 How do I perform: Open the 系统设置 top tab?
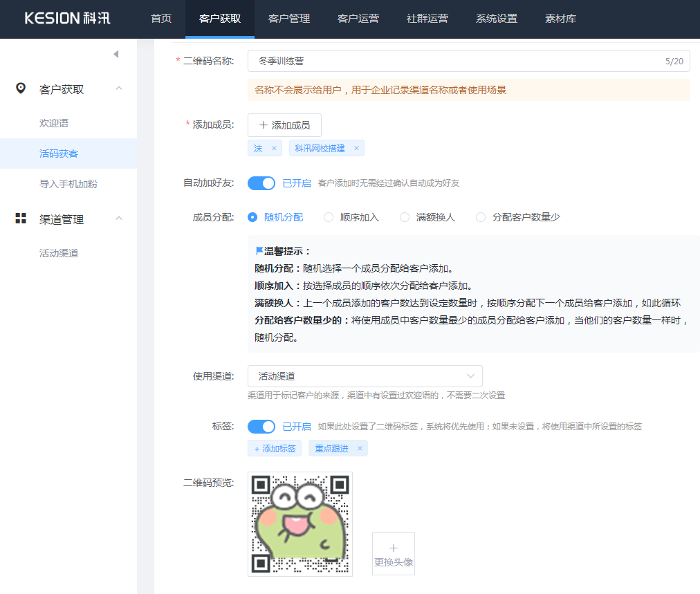point(497,18)
